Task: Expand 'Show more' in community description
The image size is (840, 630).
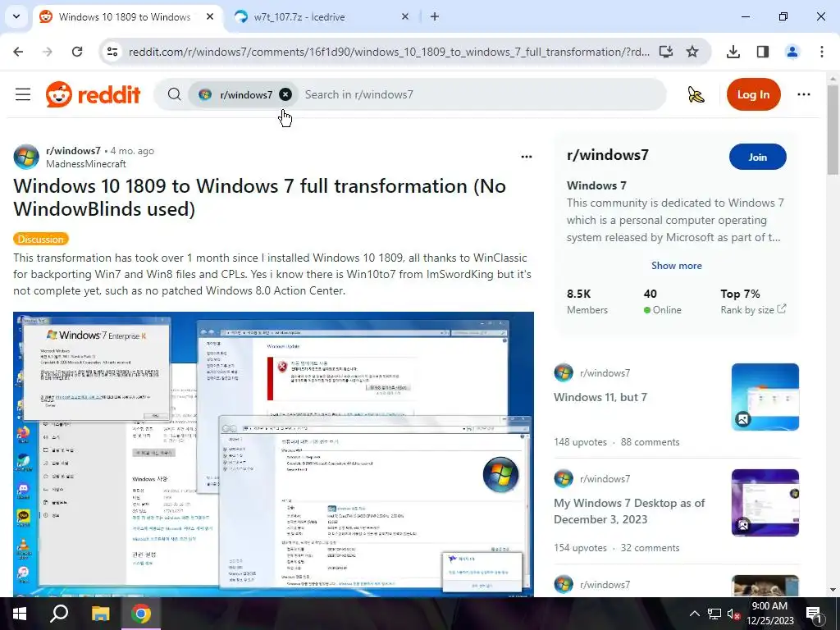Action: coord(676,266)
